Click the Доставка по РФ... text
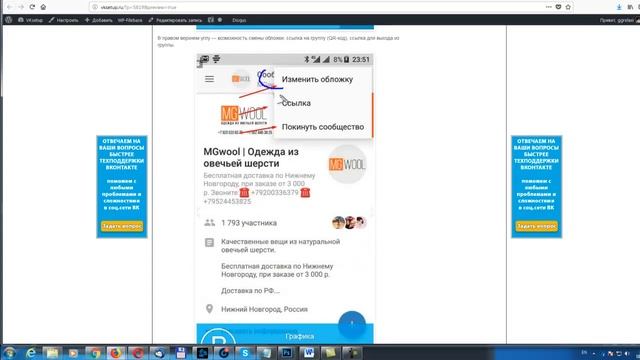Viewport: 640px width, 360px height. 251,291
